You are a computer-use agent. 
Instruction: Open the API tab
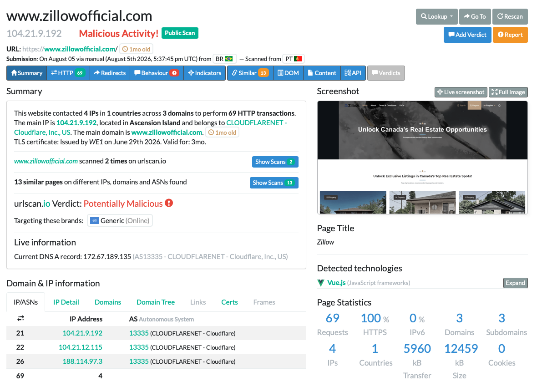(353, 73)
